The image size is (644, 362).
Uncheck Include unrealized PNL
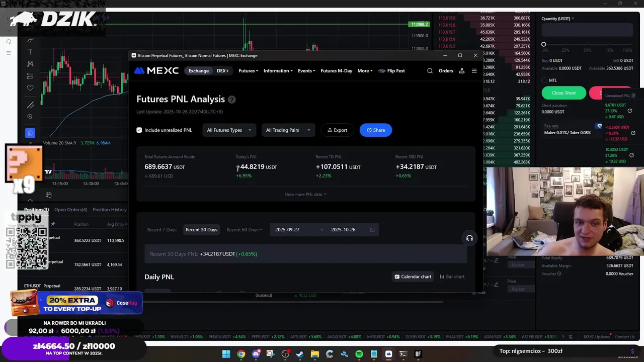coord(139,130)
